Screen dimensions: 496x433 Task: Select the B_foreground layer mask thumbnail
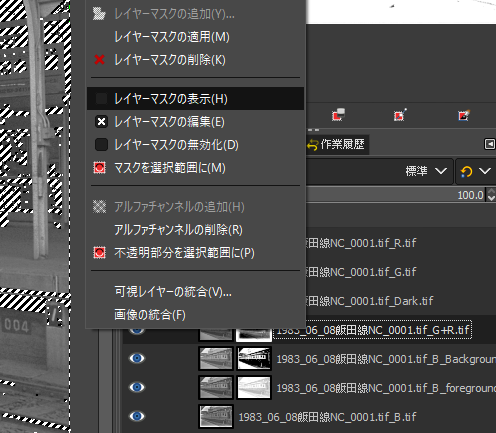(x=254, y=387)
